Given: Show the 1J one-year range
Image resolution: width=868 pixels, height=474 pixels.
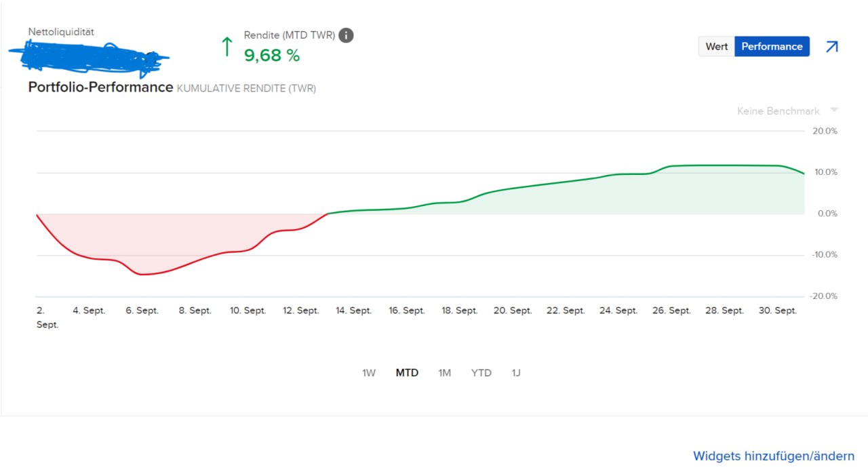Looking at the screenshot, I should (x=516, y=373).
